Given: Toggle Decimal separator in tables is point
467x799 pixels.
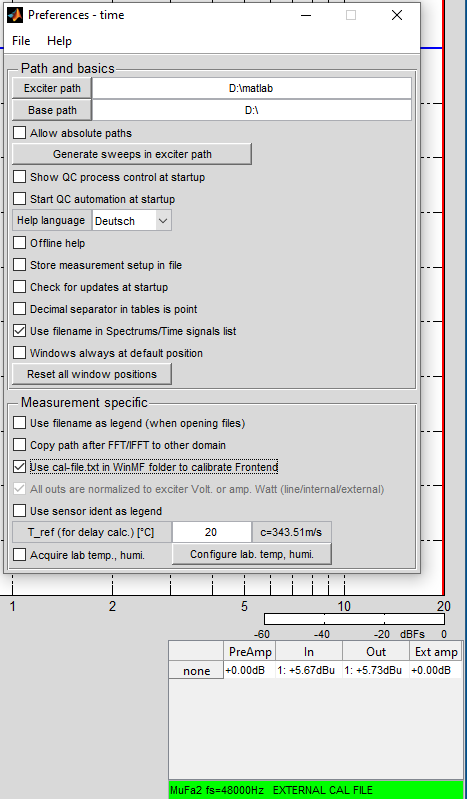Looking at the screenshot, I should 19,308.
